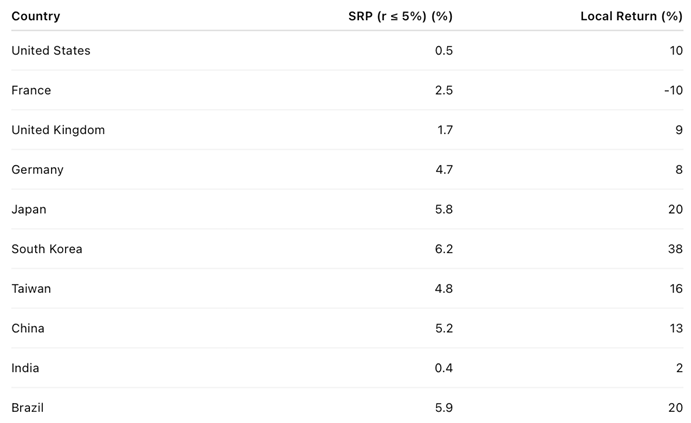Click Taiwan's local return value 16
Screen dimensions: 691x423
click(675, 289)
